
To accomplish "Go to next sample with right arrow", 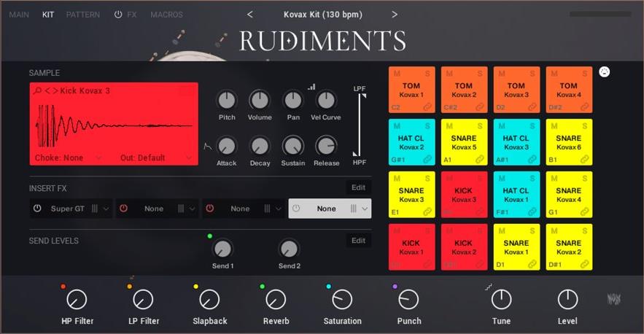I will tap(55, 90).
